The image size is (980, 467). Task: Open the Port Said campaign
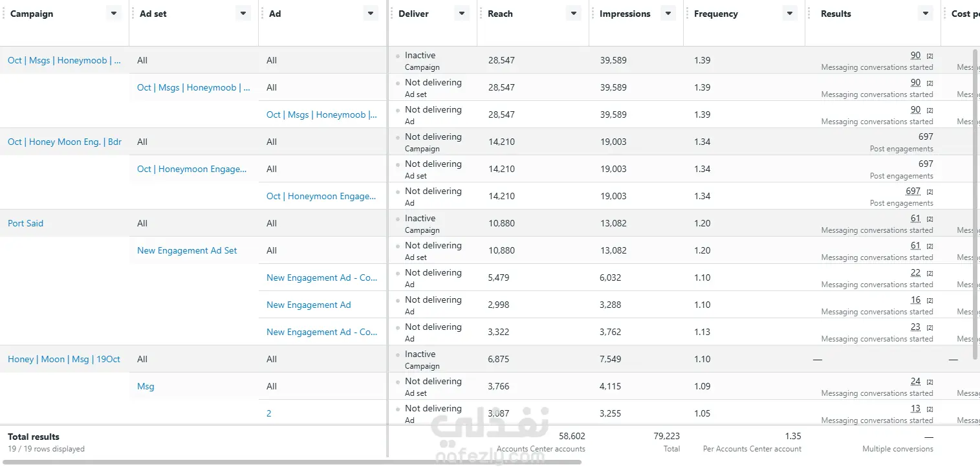[26, 223]
